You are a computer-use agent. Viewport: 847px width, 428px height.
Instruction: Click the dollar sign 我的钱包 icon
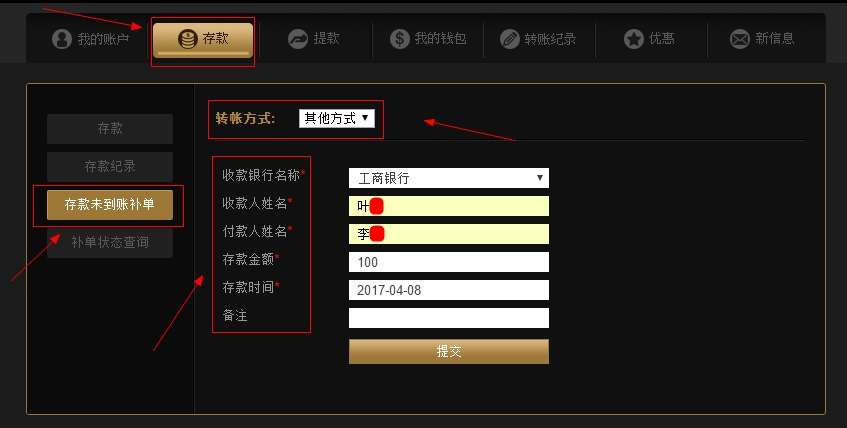pyautogui.click(x=400, y=39)
